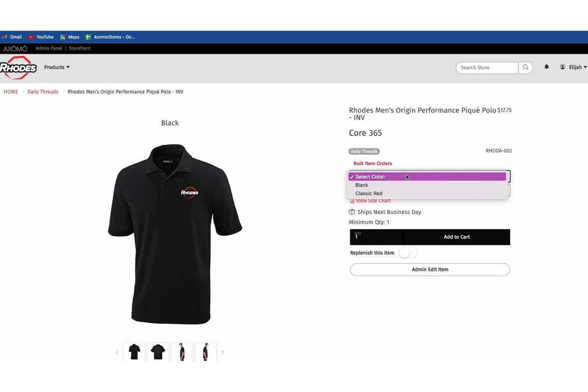Click the product SKU RHODA-002
Viewport: 588px width, 392px height.
499,151
